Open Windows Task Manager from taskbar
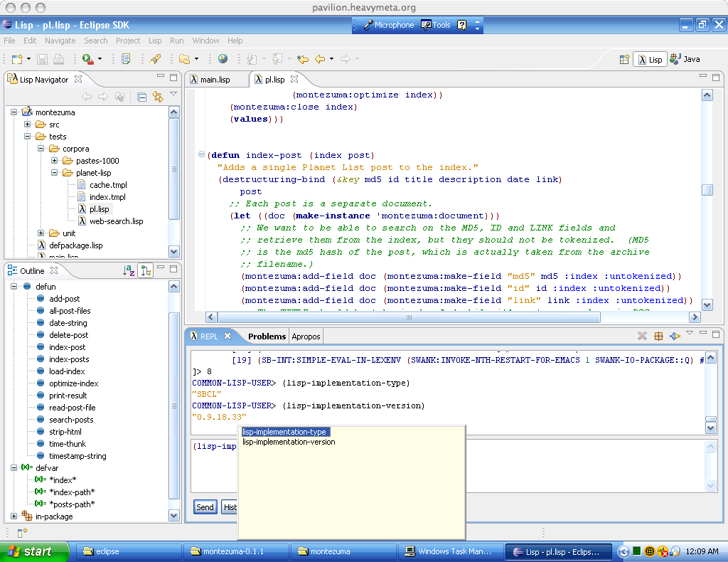728x562 pixels. pyautogui.click(x=450, y=551)
